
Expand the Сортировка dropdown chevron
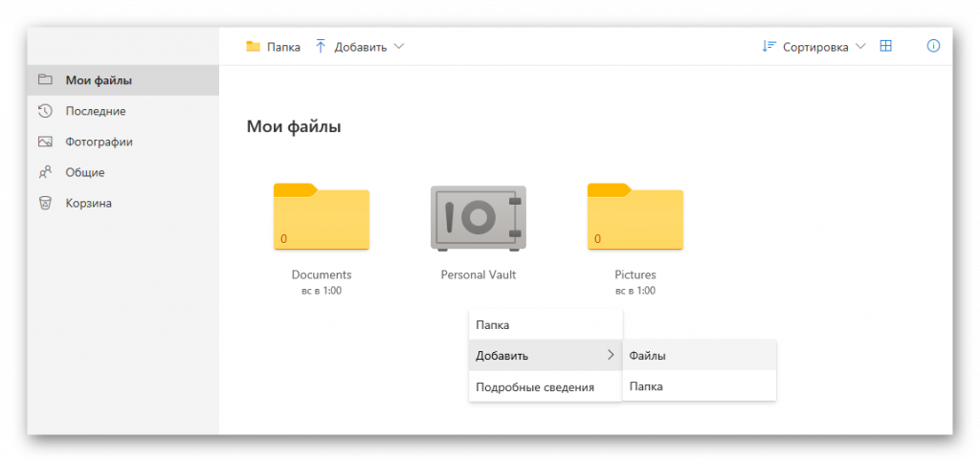coord(860,47)
